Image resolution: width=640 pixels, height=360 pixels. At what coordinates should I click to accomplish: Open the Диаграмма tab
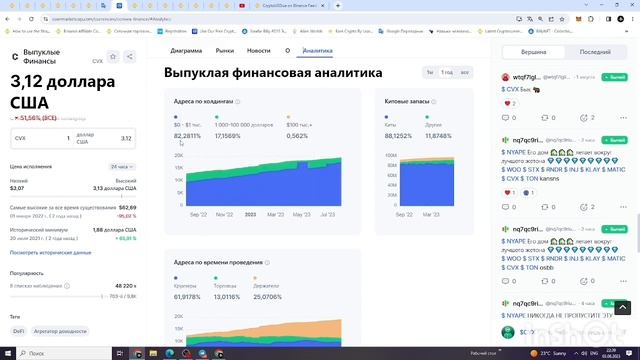click(186, 51)
